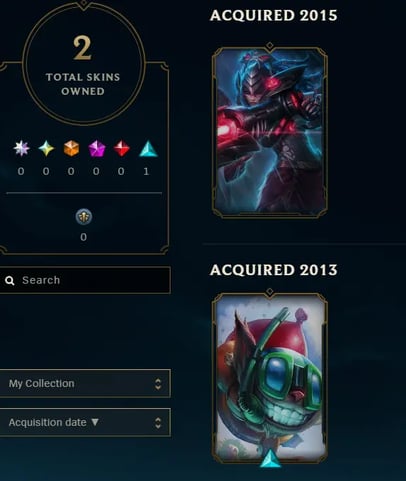Click the Acquired 2015 section heading
406x481 pixels.
(274, 16)
